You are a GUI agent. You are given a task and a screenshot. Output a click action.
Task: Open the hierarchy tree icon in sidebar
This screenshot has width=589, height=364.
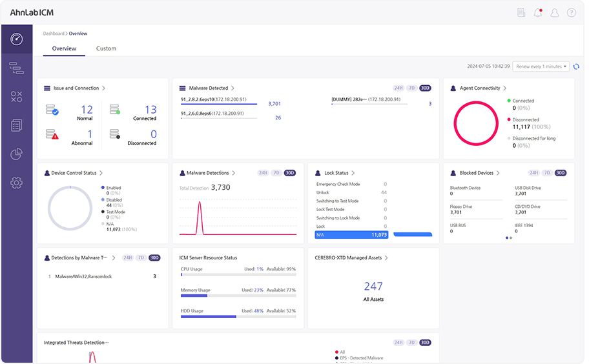click(x=17, y=68)
